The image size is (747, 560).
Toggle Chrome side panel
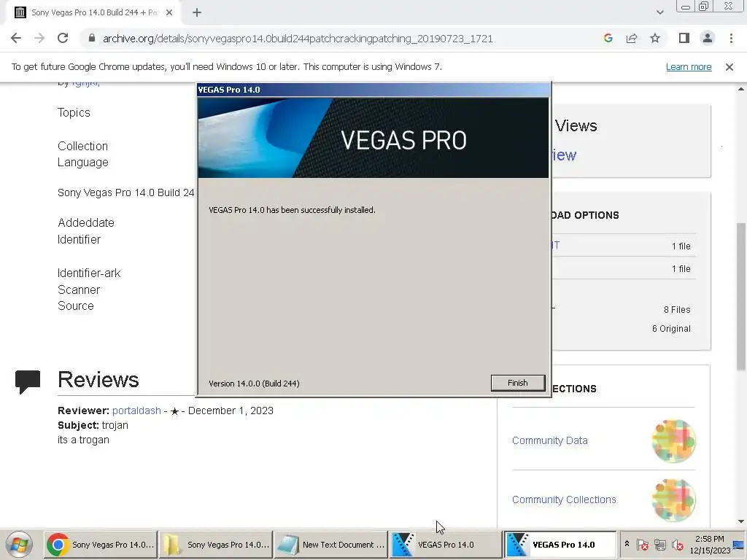pos(684,38)
